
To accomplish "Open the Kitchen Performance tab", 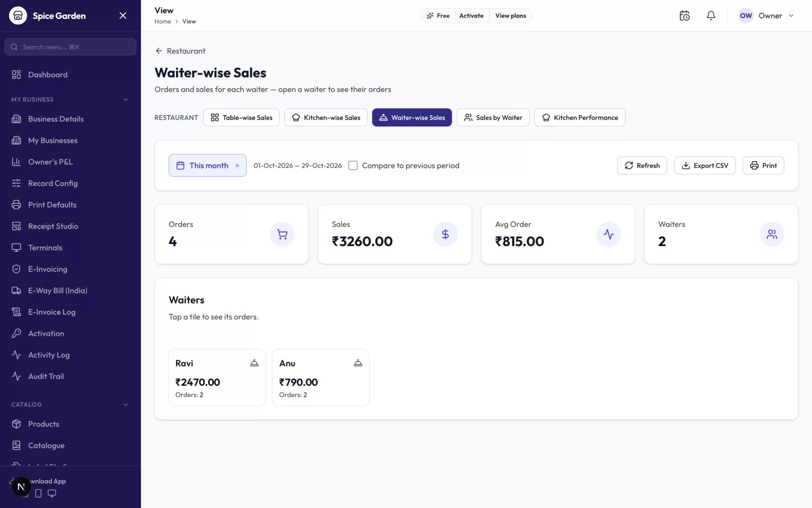I will [x=580, y=117].
